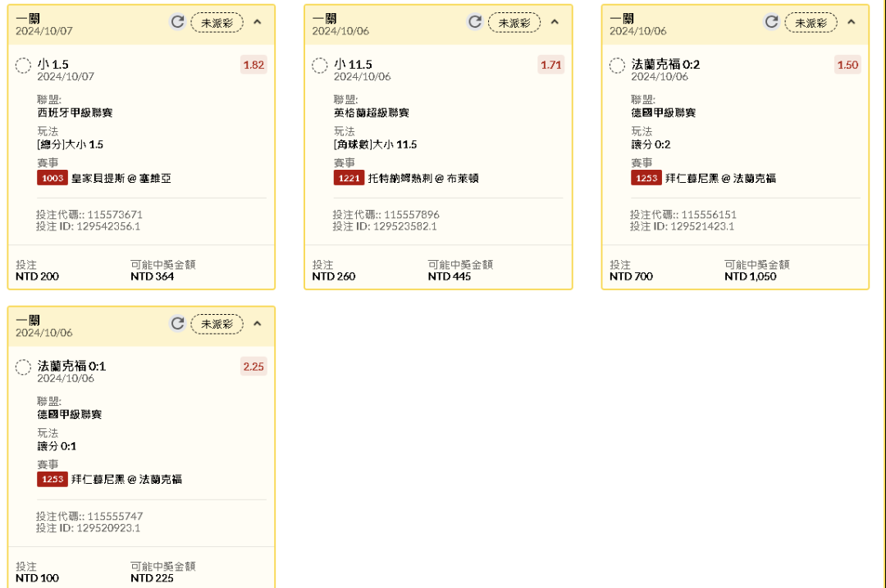
Task: Click stake amount NTD 200
Action: [37, 276]
